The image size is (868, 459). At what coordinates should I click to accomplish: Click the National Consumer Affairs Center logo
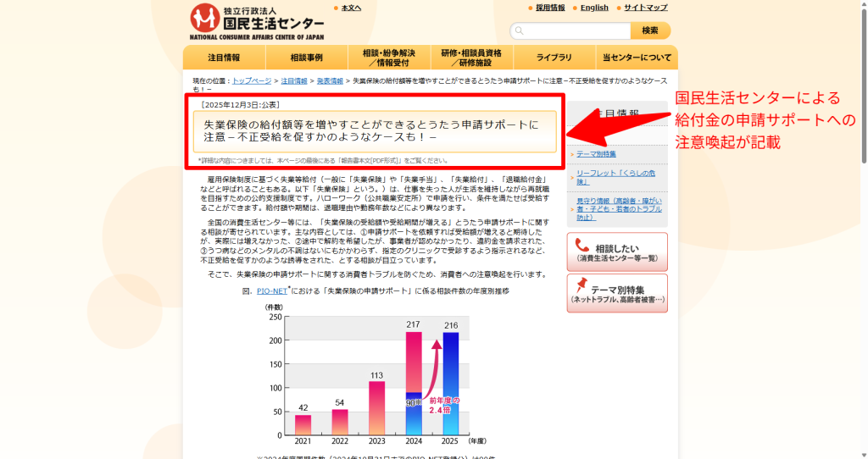point(257,21)
